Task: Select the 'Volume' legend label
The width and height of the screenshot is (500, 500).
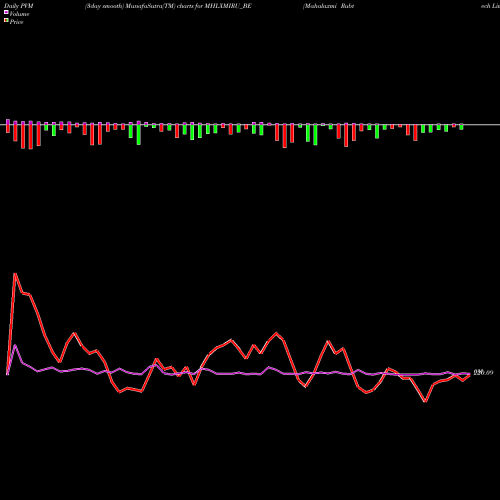Action: [19, 14]
